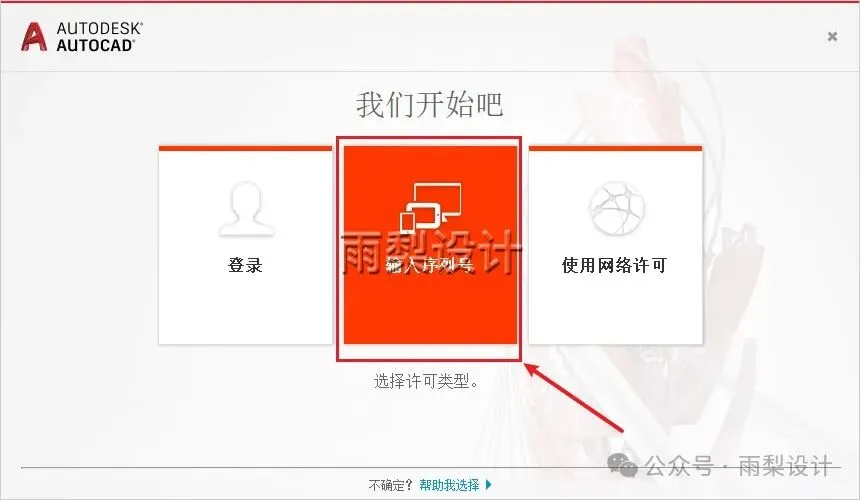Choose the 登录 sign-in label
The width and height of the screenshot is (860, 500).
click(x=245, y=265)
